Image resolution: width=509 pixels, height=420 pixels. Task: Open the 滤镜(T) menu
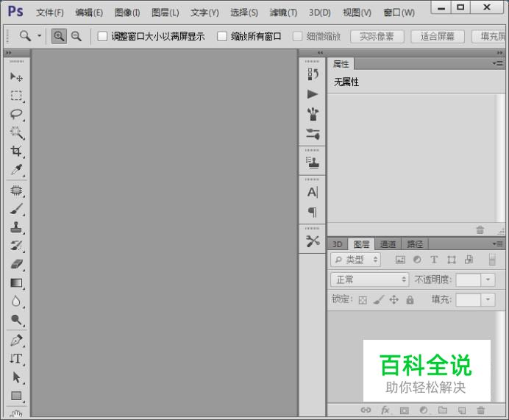[283, 13]
